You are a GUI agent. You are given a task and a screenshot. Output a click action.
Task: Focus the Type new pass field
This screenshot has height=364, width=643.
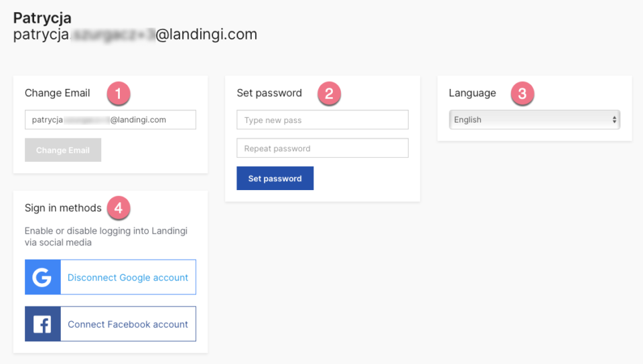(322, 120)
